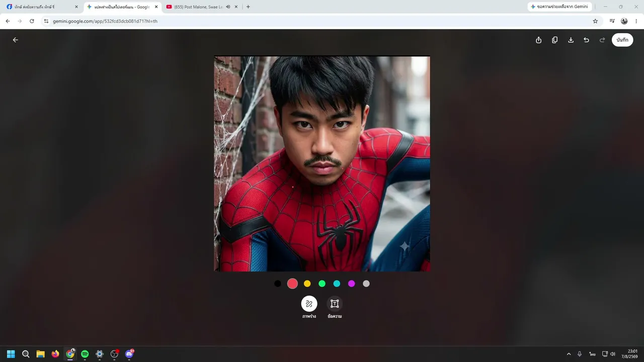Launch Firefox from the taskbar

pos(55,354)
